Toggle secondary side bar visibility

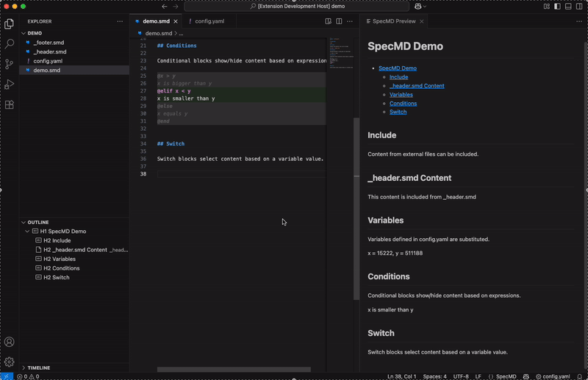(579, 7)
